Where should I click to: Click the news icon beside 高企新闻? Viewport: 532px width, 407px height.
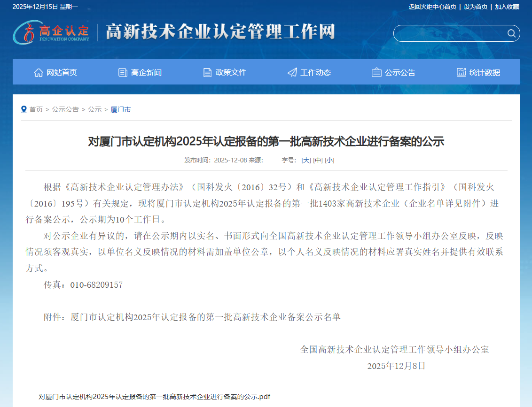(121, 72)
